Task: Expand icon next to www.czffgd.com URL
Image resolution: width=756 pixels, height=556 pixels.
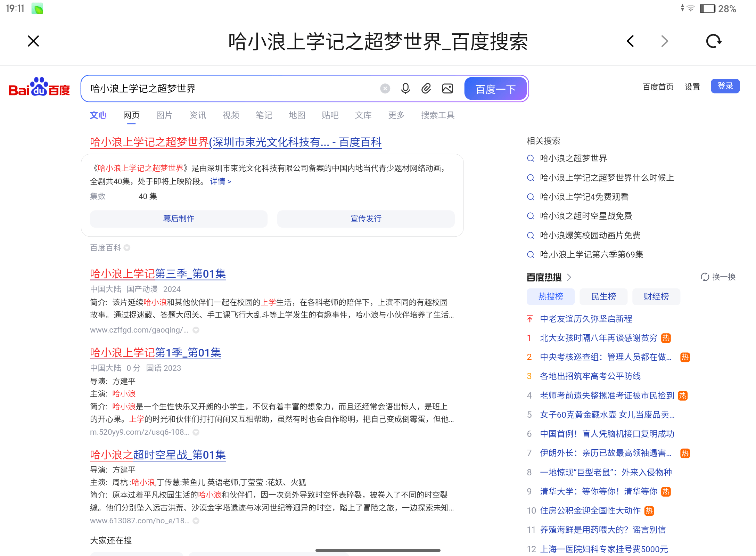Action: point(196,330)
